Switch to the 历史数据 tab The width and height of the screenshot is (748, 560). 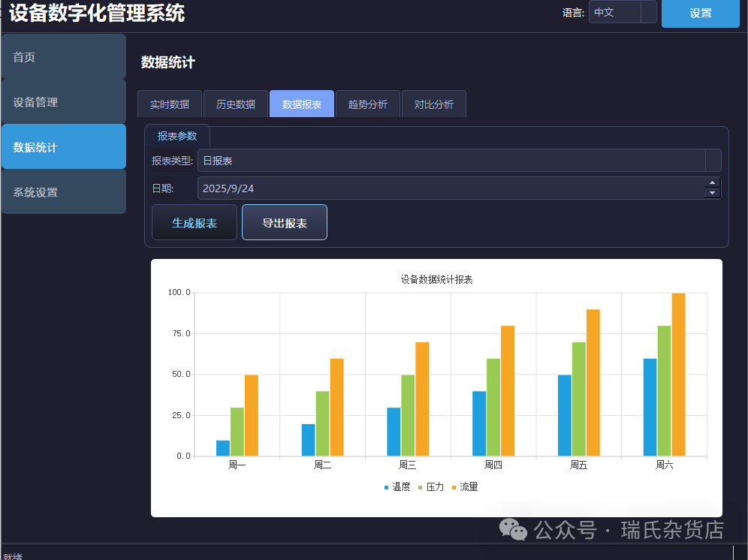(236, 104)
